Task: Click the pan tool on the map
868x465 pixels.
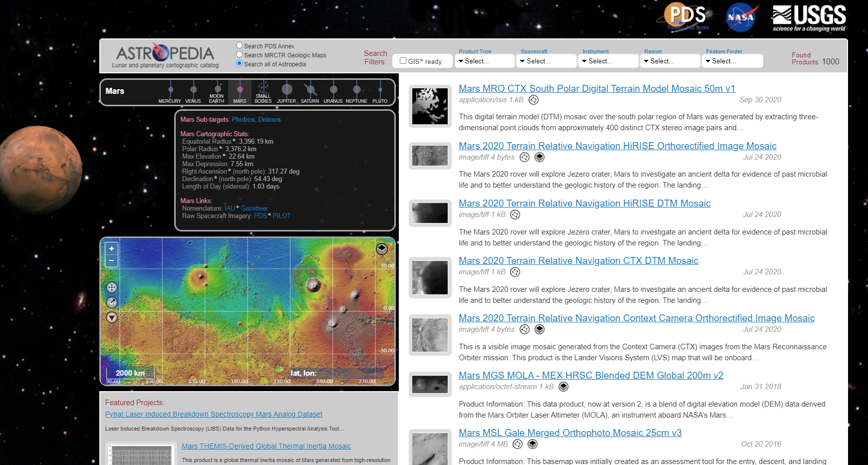Action: pyautogui.click(x=112, y=287)
